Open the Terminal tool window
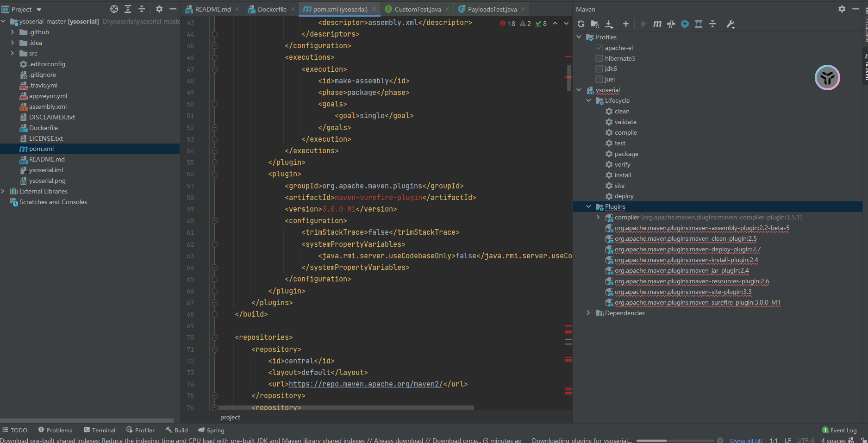Screen dimensions: 868x443 (99, 430)
